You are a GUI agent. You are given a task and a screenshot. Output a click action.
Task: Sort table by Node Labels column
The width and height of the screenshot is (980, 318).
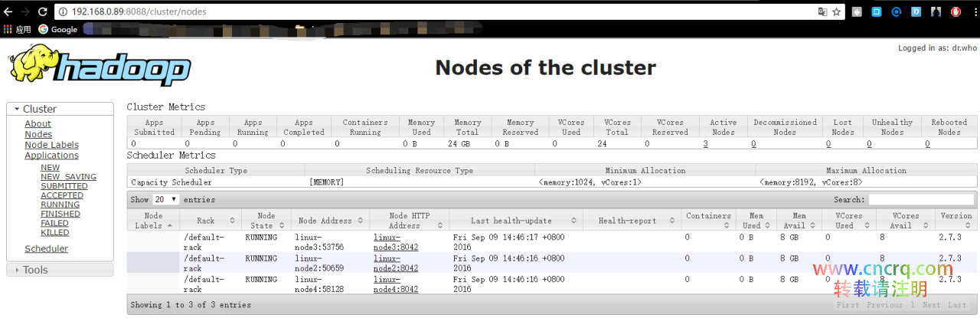[153, 221]
